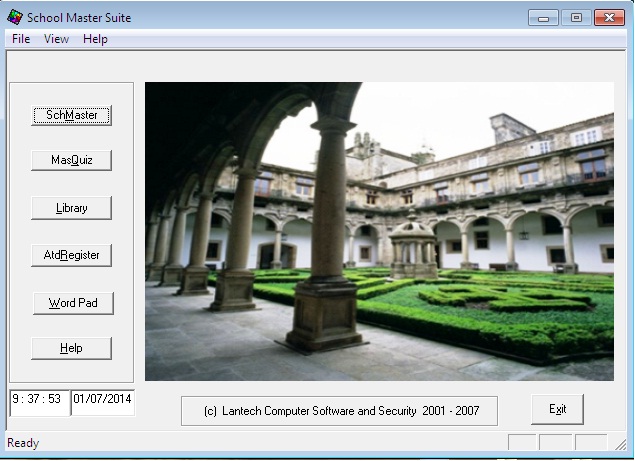Image resolution: width=635 pixels, height=461 pixels.
Task: Minimize the School Master Suite window
Action: (x=544, y=17)
